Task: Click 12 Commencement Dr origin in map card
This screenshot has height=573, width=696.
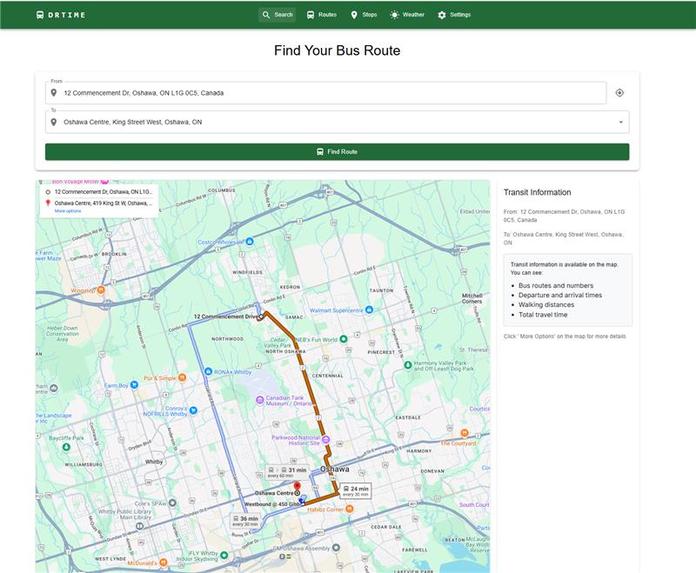Action: [x=103, y=192]
